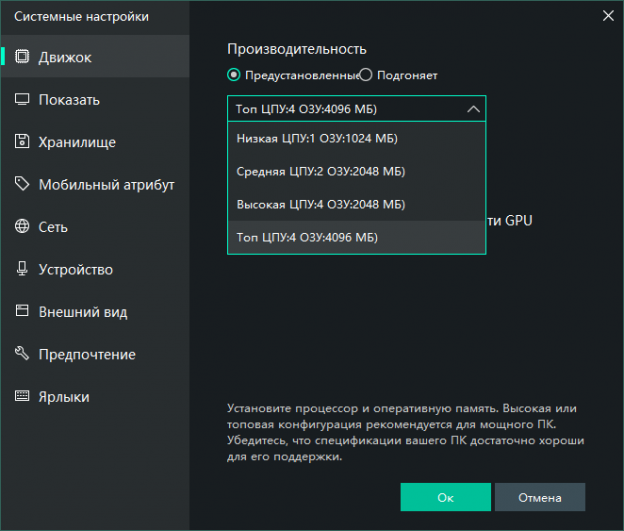Collapse the performance preset dropdown
Viewport: 624px width, 531px height.
click(x=473, y=109)
